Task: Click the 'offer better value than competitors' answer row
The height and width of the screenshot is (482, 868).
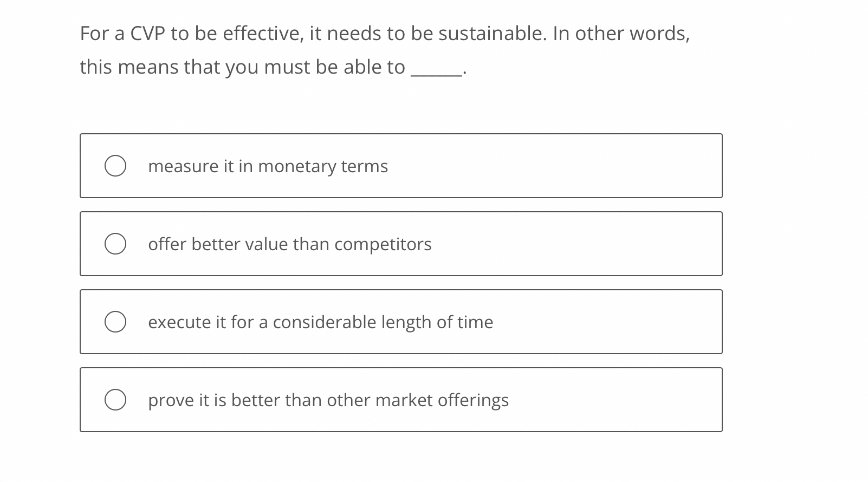Action: pyautogui.click(x=401, y=244)
